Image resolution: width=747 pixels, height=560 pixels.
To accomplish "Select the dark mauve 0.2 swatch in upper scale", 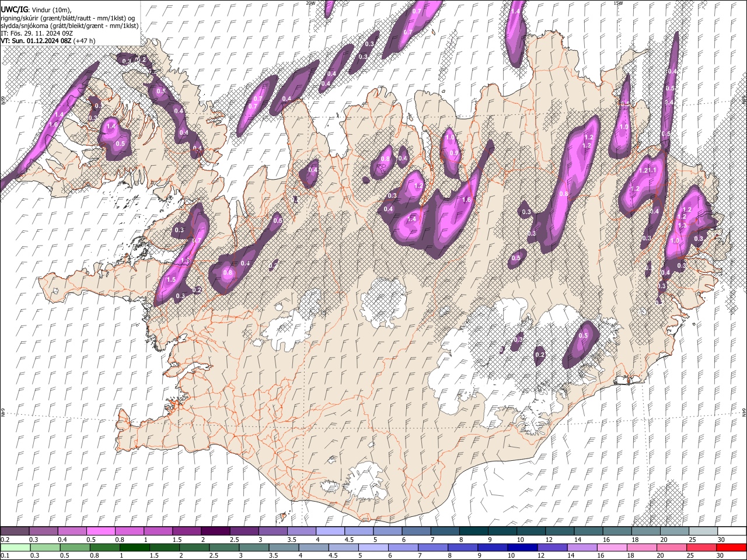I will coord(15,531).
